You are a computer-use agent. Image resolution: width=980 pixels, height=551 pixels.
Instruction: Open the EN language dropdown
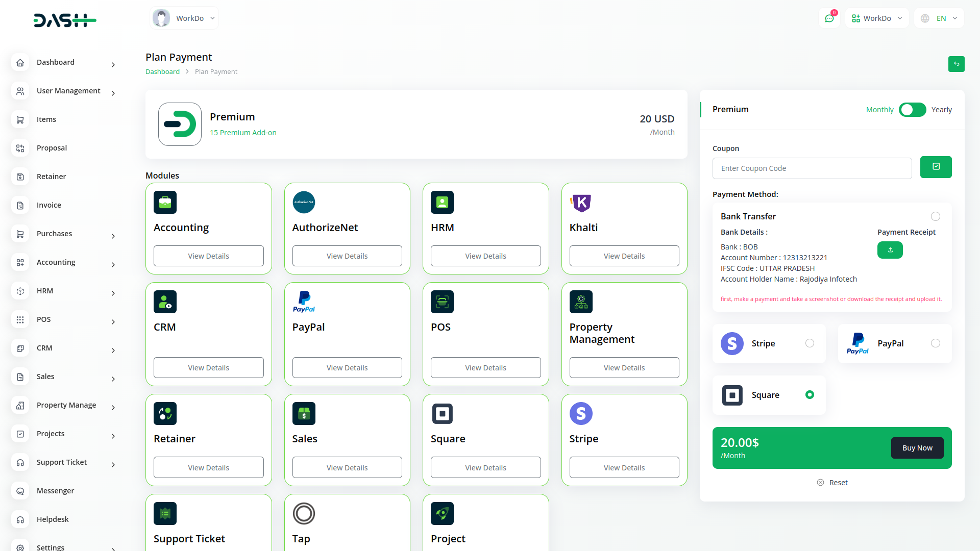coord(940,18)
